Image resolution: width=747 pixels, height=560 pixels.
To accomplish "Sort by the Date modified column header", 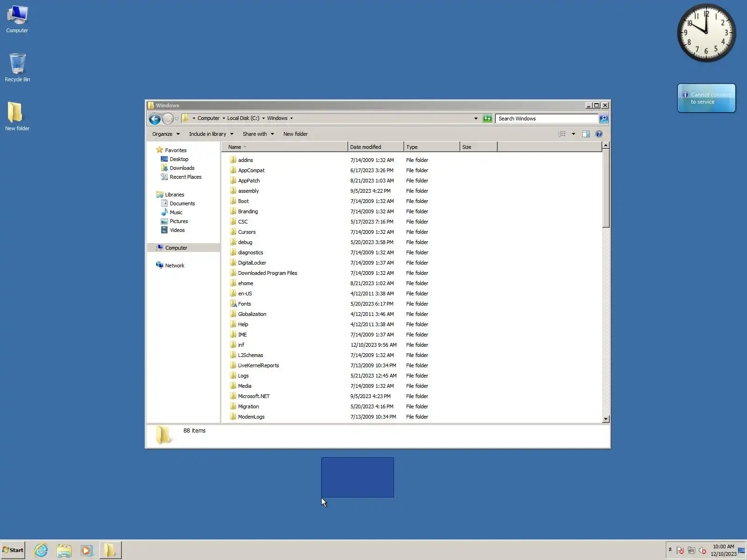I will coord(376,147).
